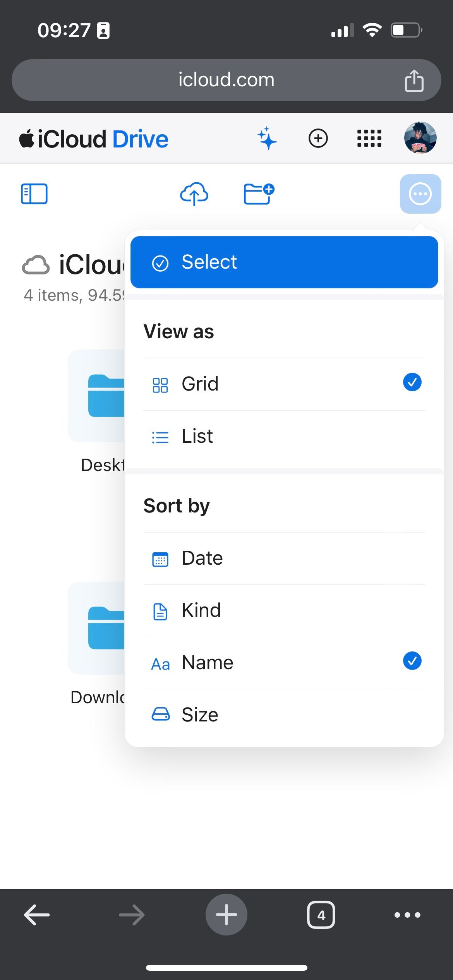
Task: Click the circled plus create icon
Action: coord(318,139)
